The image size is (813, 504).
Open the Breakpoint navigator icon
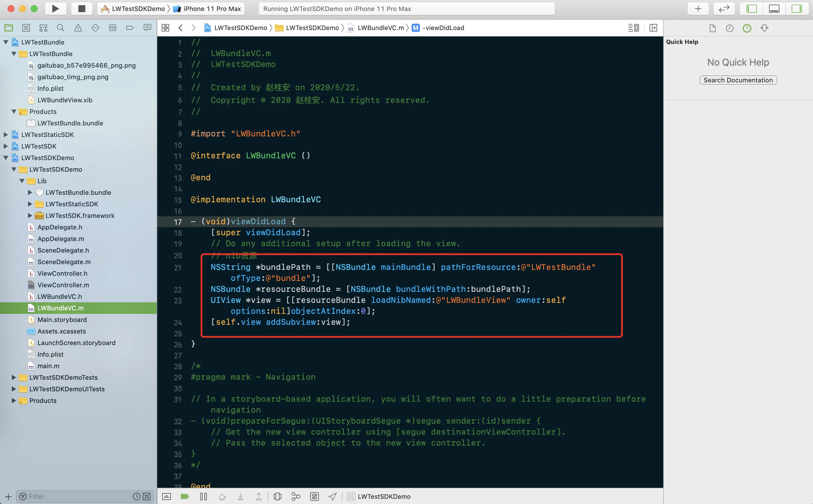click(x=130, y=28)
